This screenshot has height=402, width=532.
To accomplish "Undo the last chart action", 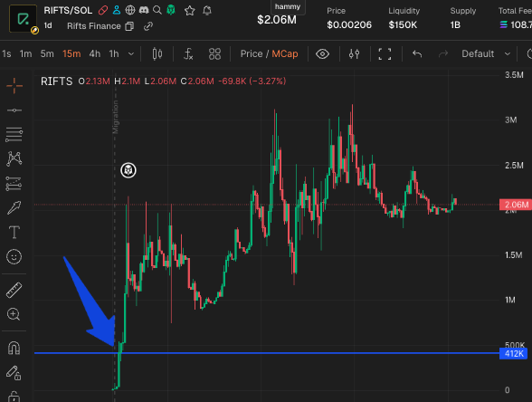I will click(417, 53).
